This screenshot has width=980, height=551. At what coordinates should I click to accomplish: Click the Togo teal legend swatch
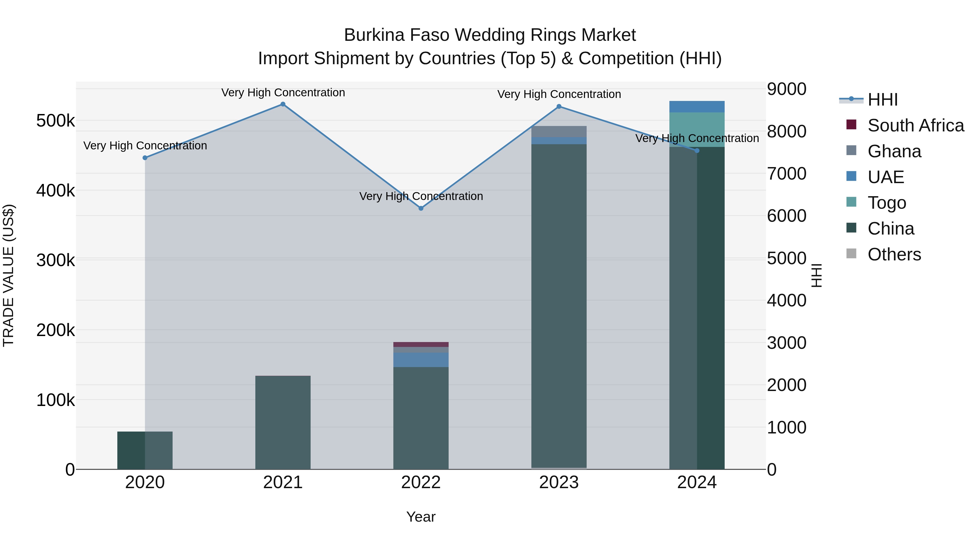(x=852, y=202)
